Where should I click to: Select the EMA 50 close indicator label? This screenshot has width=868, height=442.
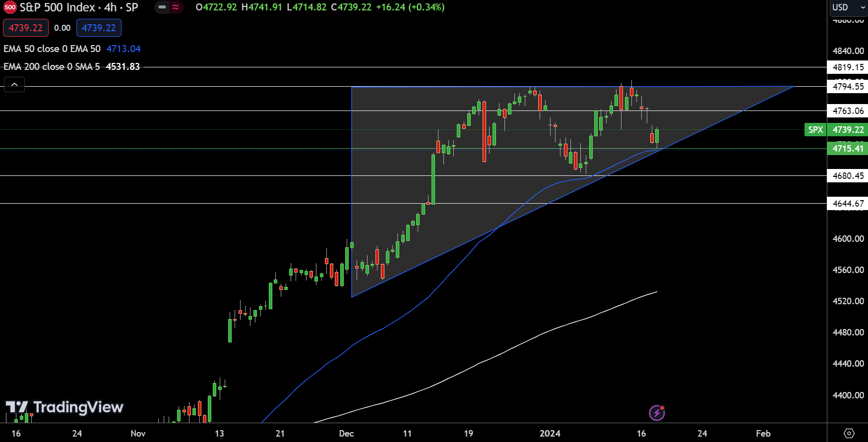click(52, 49)
